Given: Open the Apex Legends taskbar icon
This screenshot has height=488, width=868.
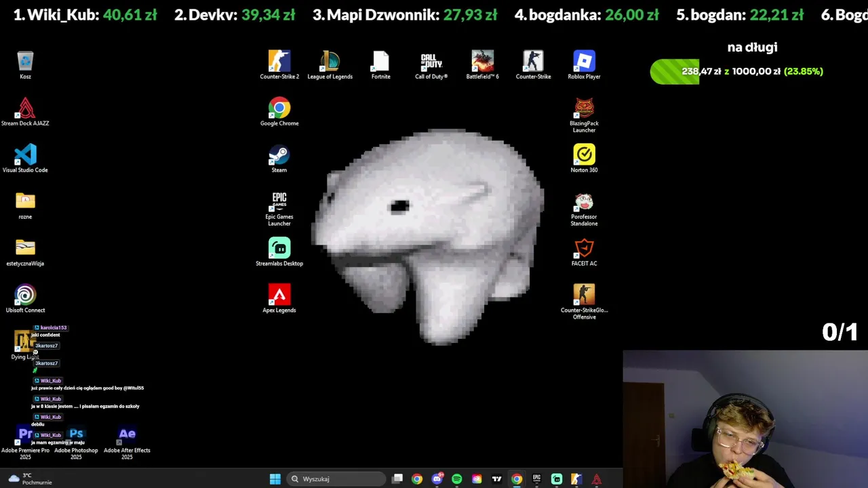Looking at the screenshot, I should click(597, 479).
